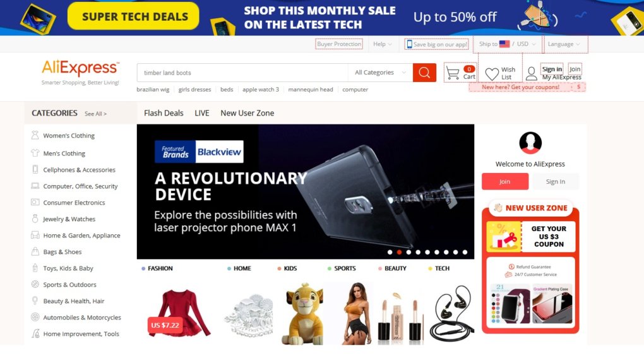Select the last carousel dot on banner

pyautogui.click(x=465, y=252)
